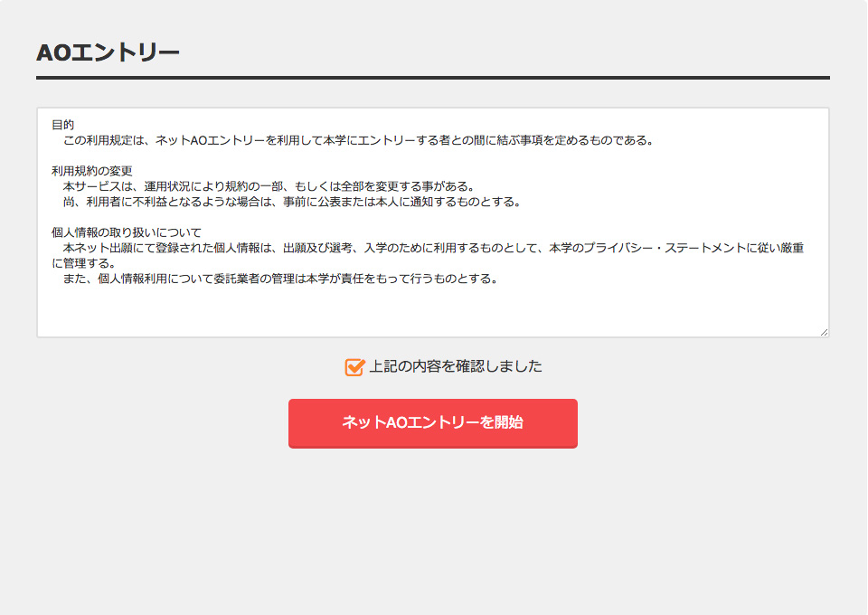This screenshot has width=868, height=615.
Task: Click the 目的 heading in terms
Action: 62,125
